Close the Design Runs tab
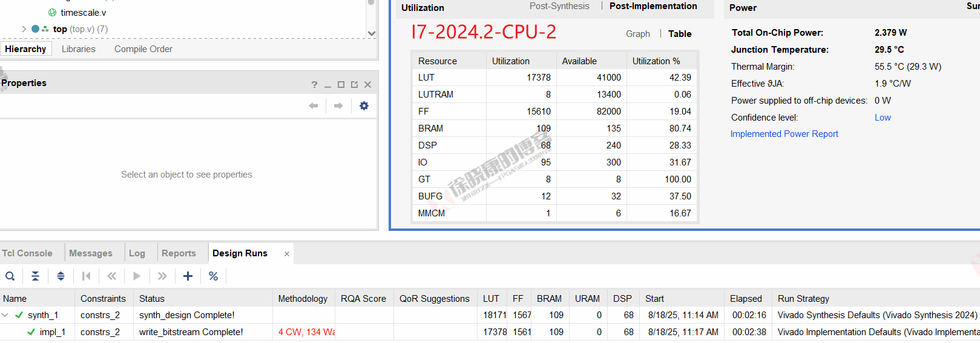Image resolution: width=980 pixels, height=343 pixels. [287, 254]
